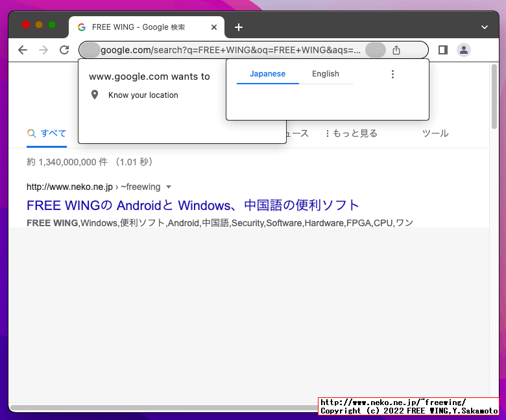The width and height of the screenshot is (506, 420).
Task: Click the horizontal scrollbar at bottom
Action: pos(165,408)
